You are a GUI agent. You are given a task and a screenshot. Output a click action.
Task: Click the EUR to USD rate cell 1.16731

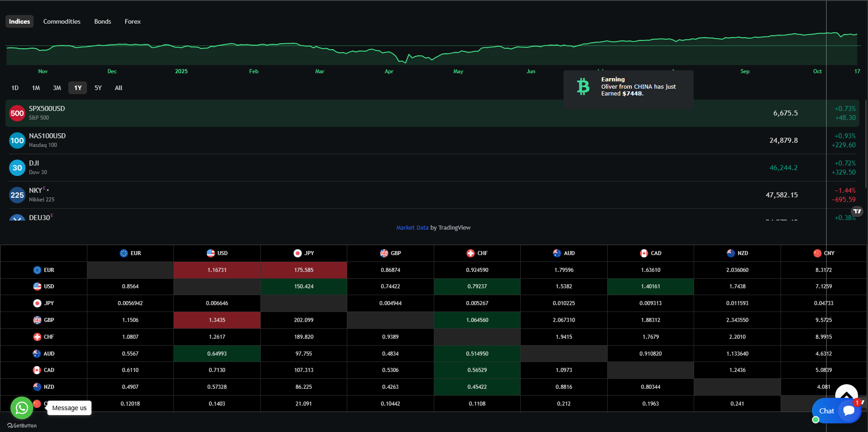(217, 270)
